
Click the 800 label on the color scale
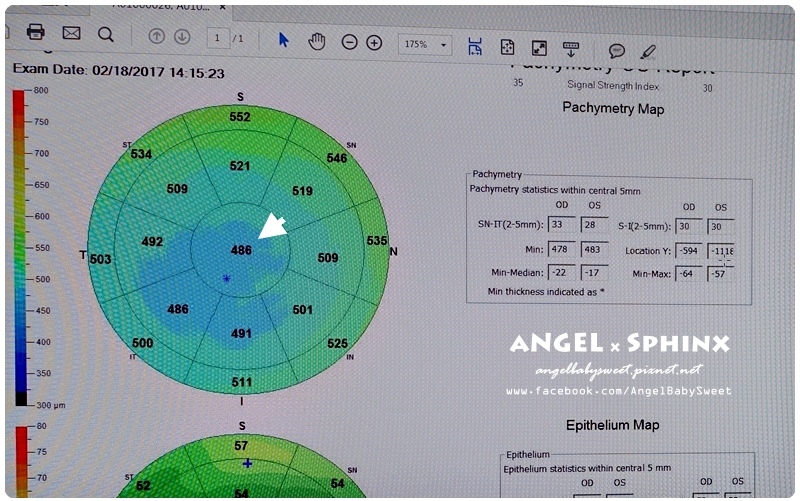pyautogui.click(x=41, y=90)
